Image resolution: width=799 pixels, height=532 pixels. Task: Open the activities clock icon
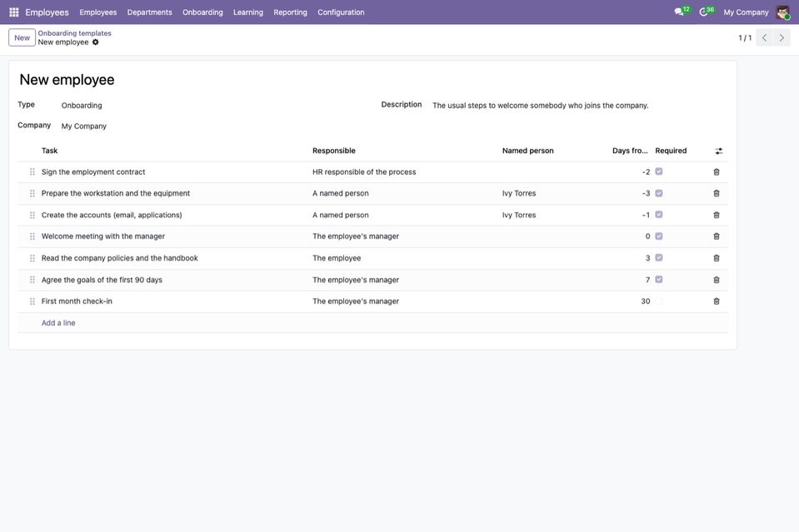pyautogui.click(x=703, y=12)
